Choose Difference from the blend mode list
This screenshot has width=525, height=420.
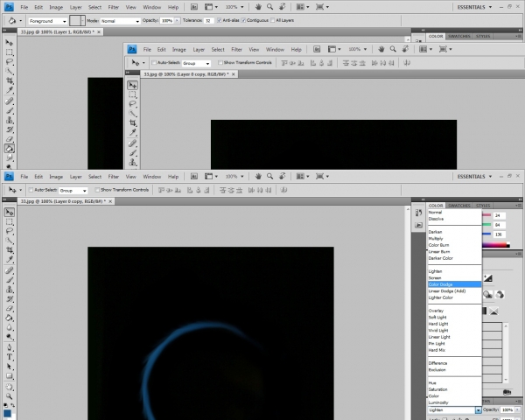(x=455, y=363)
